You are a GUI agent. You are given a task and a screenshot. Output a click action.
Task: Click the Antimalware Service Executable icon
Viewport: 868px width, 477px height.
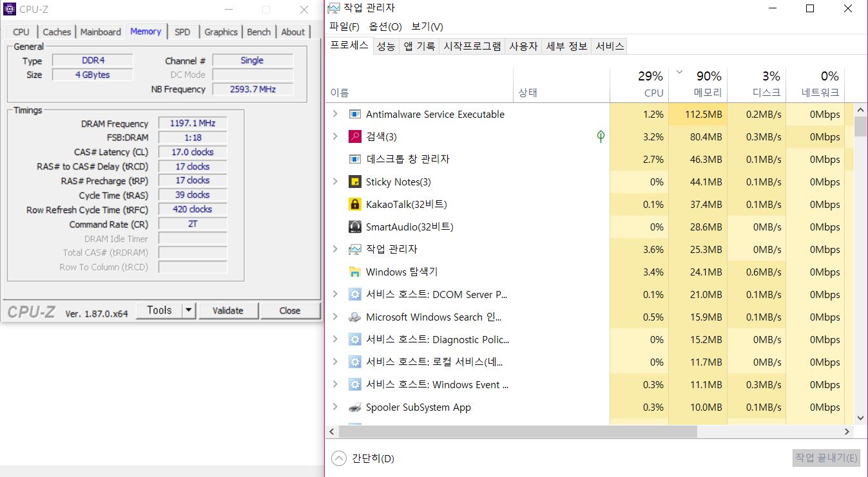[354, 115]
